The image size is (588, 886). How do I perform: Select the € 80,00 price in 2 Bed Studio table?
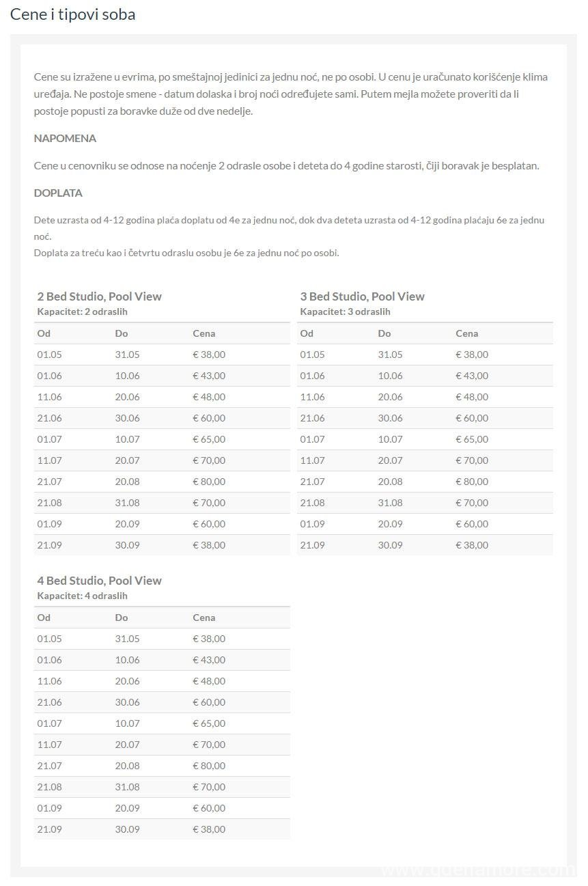pos(209,482)
